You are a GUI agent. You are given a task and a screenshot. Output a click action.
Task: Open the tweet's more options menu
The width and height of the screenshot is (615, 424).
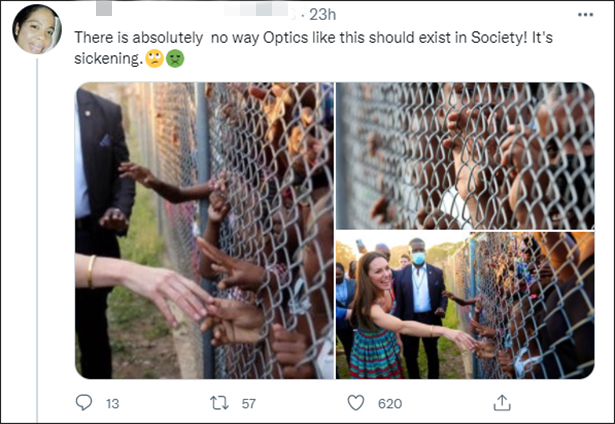pyautogui.click(x=586, y=15)
